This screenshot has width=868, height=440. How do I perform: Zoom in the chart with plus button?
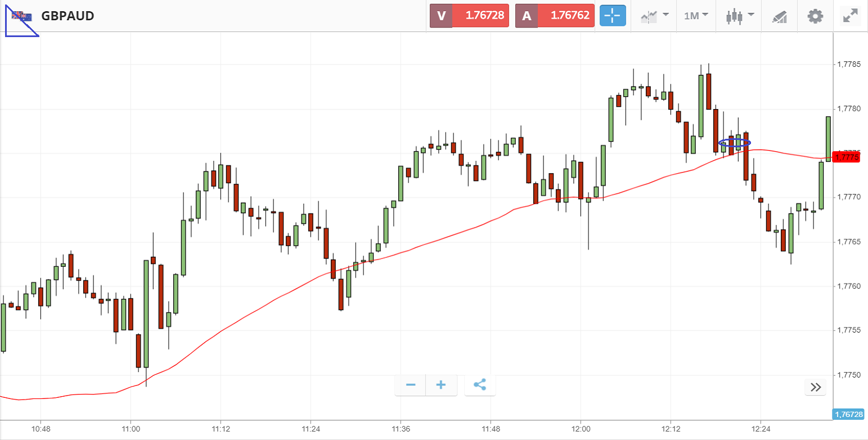441,385
